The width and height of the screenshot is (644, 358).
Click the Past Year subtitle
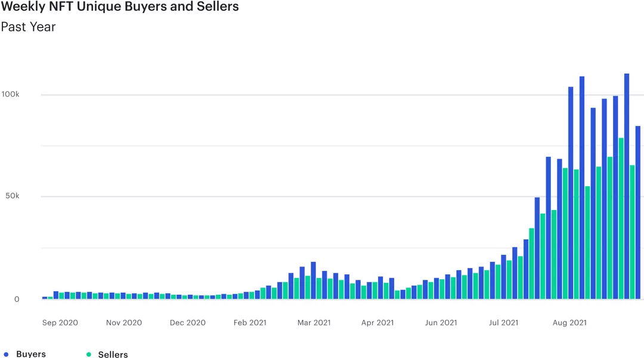[29, 27]
